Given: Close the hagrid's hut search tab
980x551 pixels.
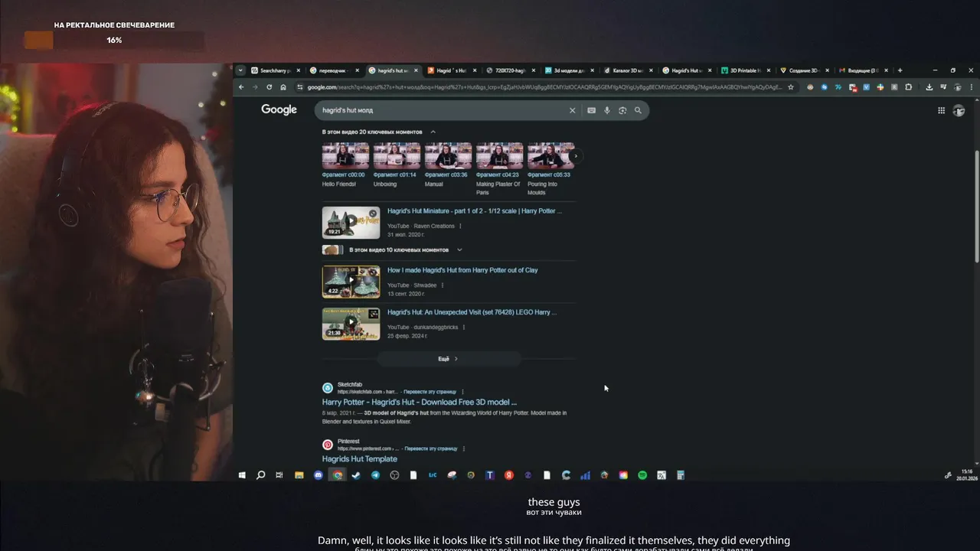Looking at the screenshot, I should point(416,70).
